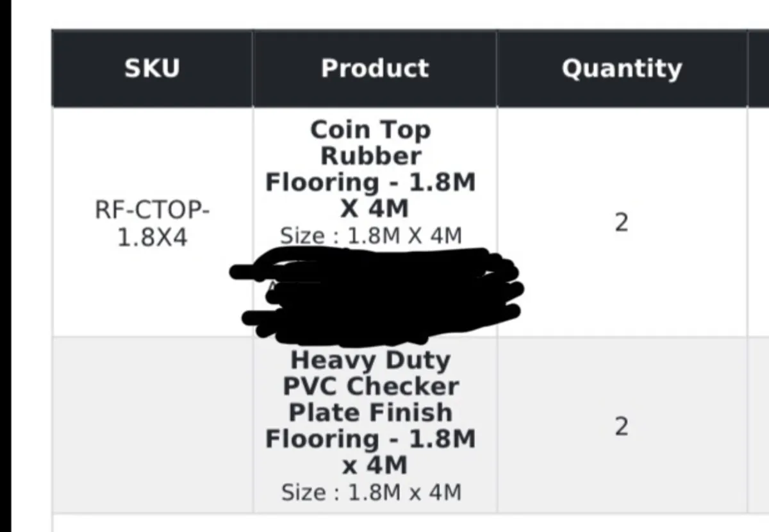The width and height of the screenshot is (769, 532).
Task: Click the Quantity column header
Action: 622,68
